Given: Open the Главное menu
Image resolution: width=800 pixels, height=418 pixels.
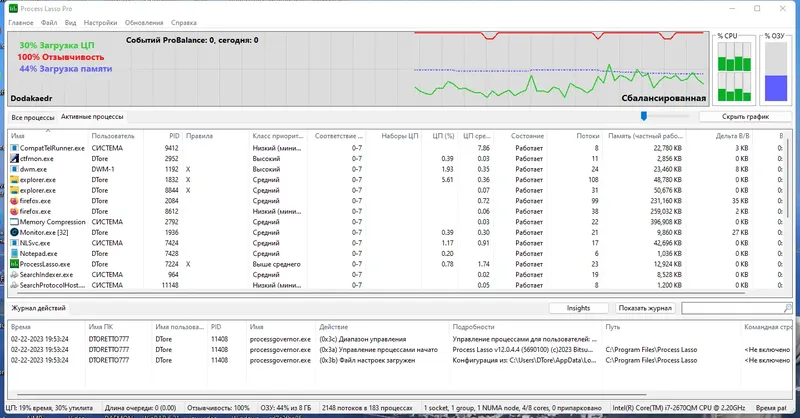Looking at the screenshot, I should pos(21,22).
